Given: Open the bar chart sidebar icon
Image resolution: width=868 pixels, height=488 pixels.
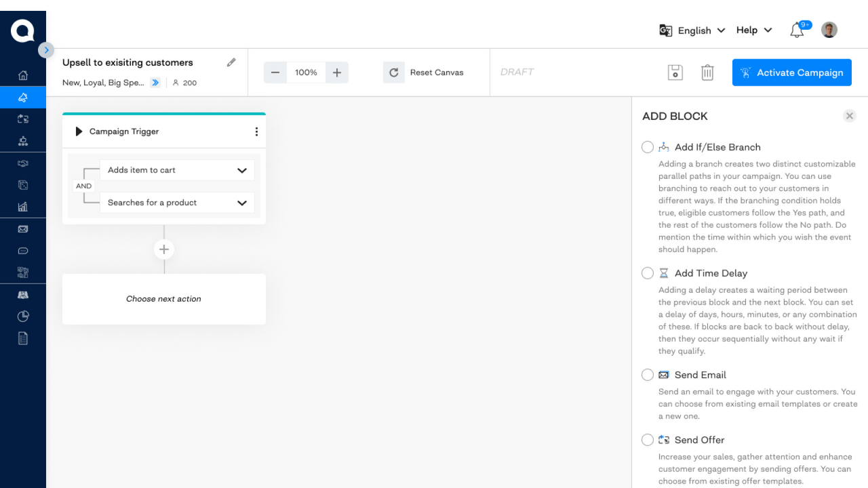Looking at the screenshot, I should 23,207.
